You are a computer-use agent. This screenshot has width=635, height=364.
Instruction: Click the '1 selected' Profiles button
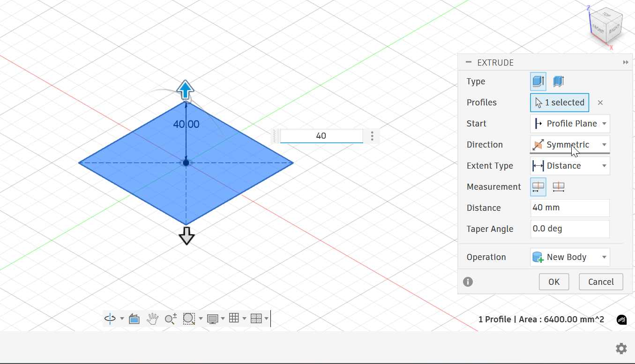(560, 103)
